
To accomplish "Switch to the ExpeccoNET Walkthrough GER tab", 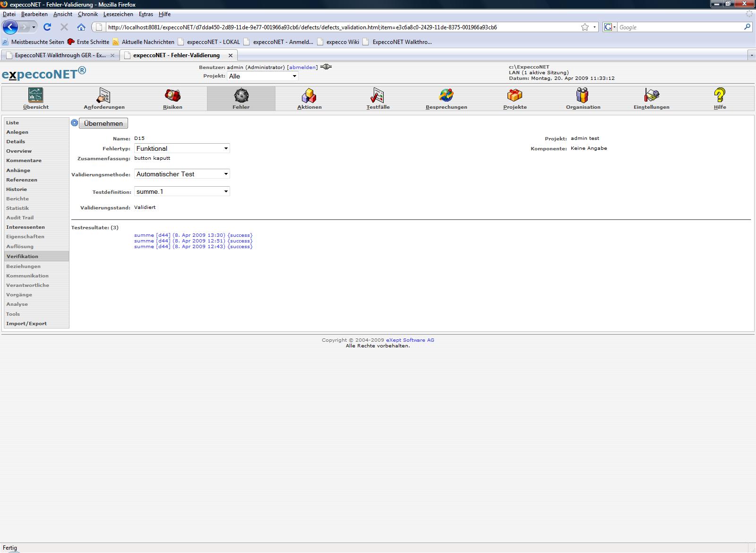I will (x=60, y=55).
